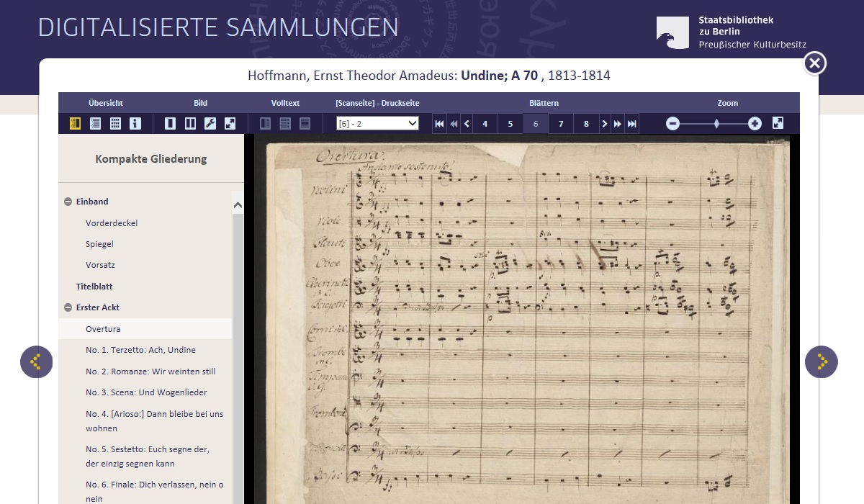
Task: Open No. 3. Scena: Und Wogenlieder
Action: click(146, 392)
